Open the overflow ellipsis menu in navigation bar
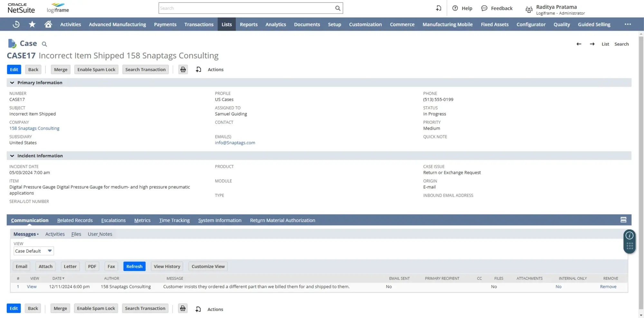Viewport: 644px width, 318px height. point(628,24)
